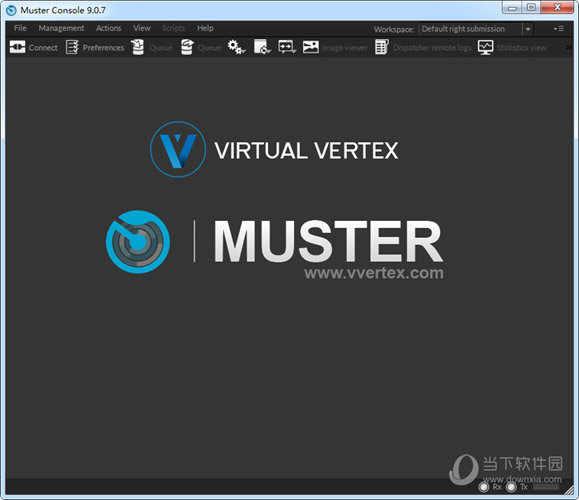579x500 pixels.
Task: Open the Image viewer icon
Action: point(311,47)
